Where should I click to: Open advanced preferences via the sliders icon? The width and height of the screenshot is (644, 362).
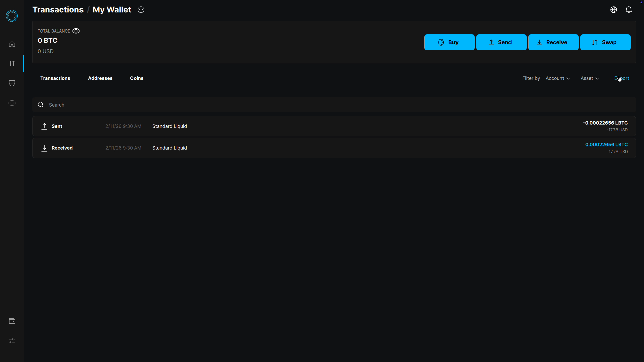[12, 341]
